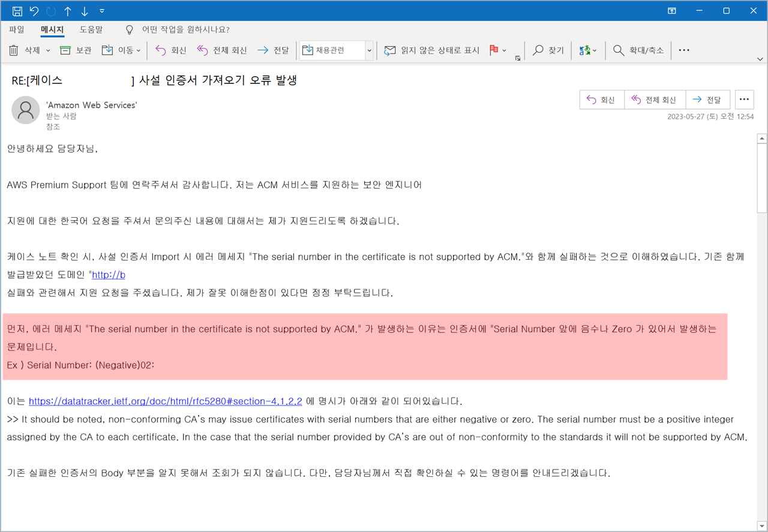Click scrollbar up arrow of message body
Viewport: 768px width, 532px height.
click(762, 139)
